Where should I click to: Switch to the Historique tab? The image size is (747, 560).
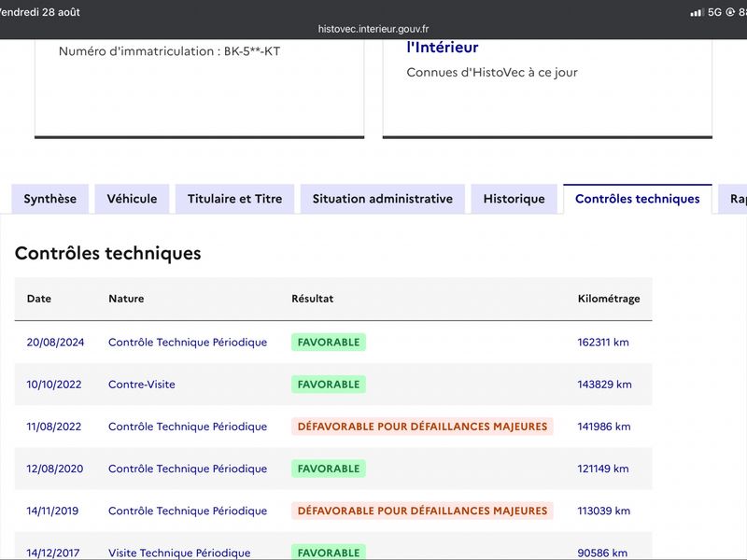click(x=514, y=199)
